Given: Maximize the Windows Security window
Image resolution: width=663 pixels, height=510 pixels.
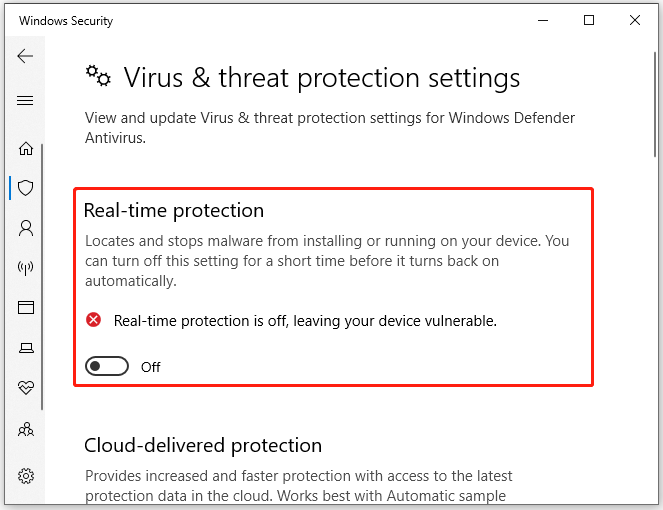Looking at the screenshot, I should coord(589,20).
